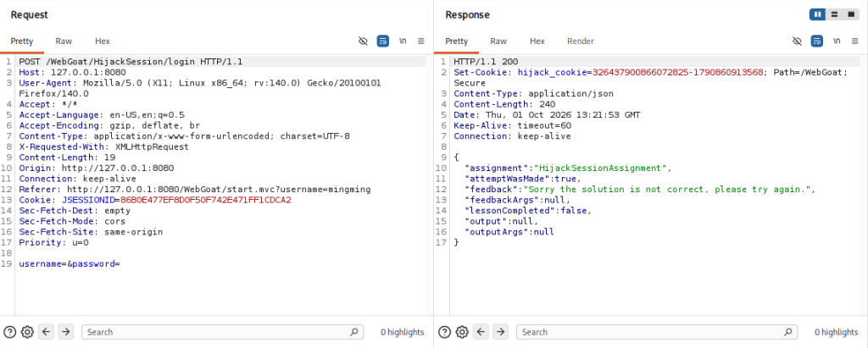The image size is (868, 348).
Task: Select side-by-side split layout icon
Action: point(818,14)
